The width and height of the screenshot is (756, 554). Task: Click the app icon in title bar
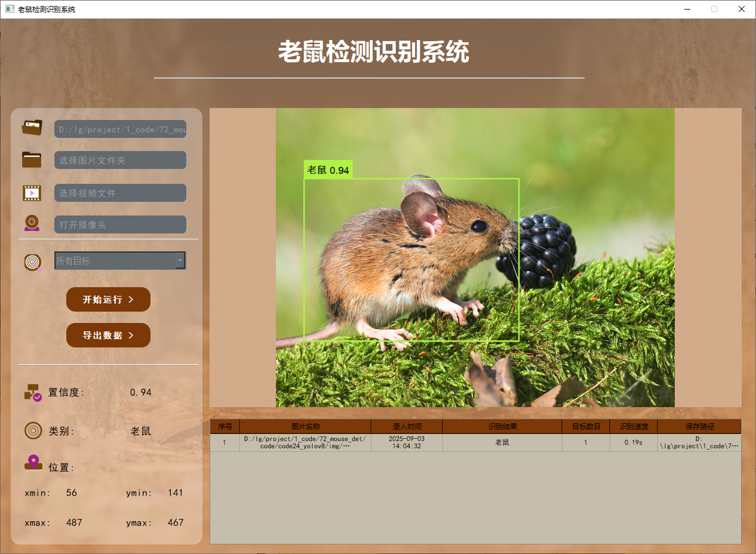(10, 9)
